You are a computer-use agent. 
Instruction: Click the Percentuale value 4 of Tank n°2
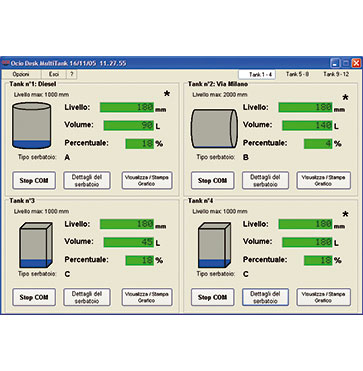pyautogui.click(x=318, y=144)
